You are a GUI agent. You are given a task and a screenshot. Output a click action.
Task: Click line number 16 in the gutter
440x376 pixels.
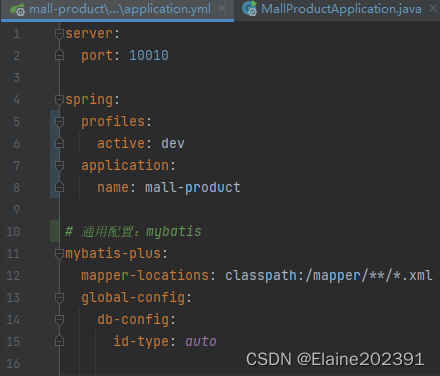coord(13,364)
